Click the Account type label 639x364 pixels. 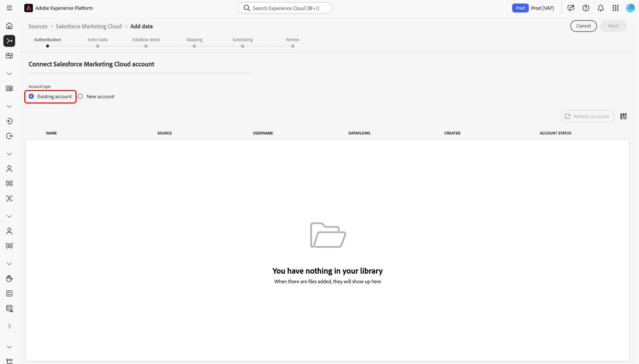tap(39, 87)
